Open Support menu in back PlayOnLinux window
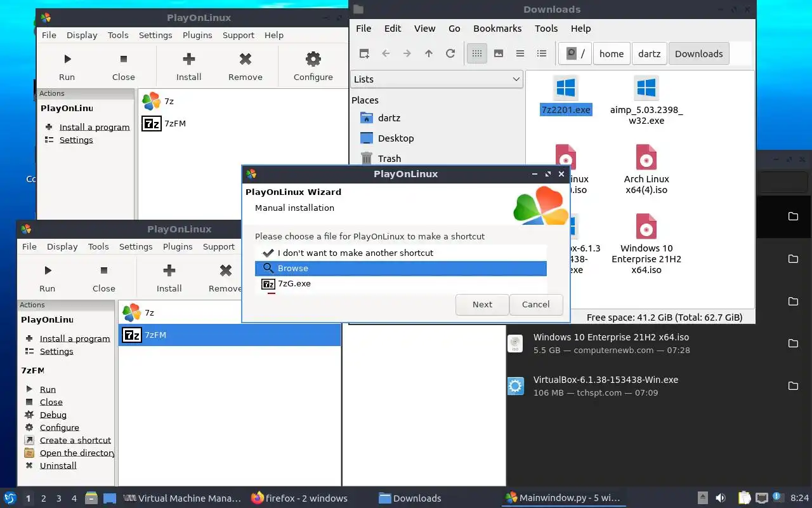The height and width of the screenshot is (508, 812). 239,36
